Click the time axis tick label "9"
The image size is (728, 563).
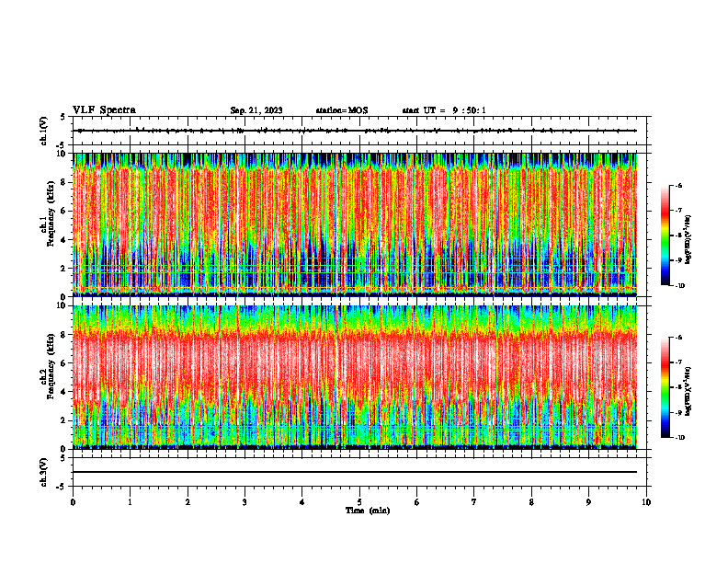tap(588, 502)
